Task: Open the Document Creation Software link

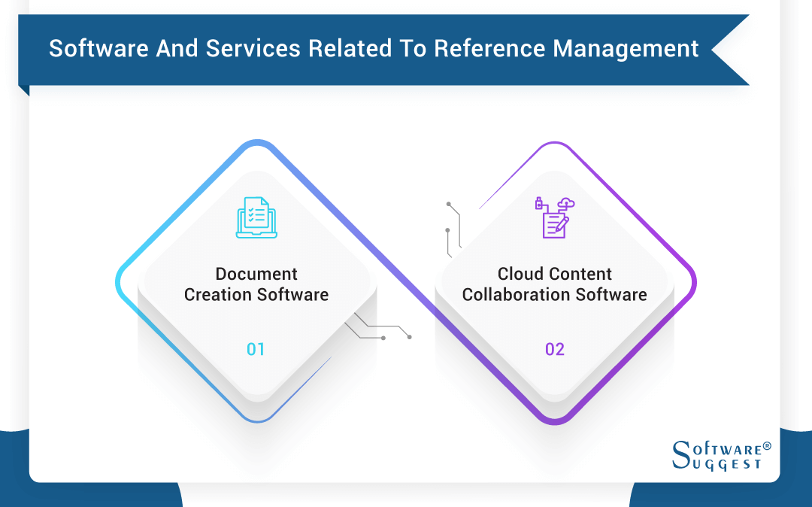Action: [x=256, y=284]
